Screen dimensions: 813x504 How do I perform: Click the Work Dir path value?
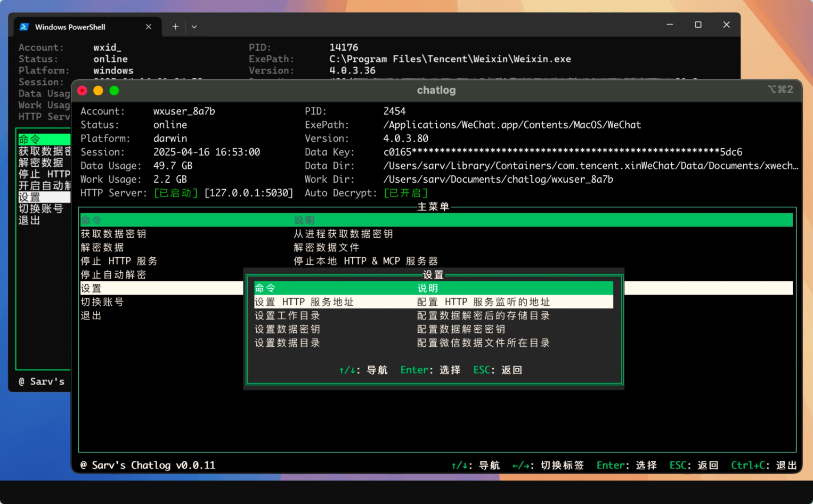pyautogui.click(x=498, y=180)
